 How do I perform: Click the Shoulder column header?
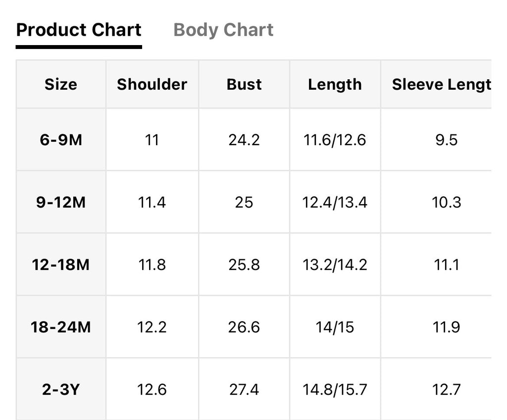(x=152, y=84)
